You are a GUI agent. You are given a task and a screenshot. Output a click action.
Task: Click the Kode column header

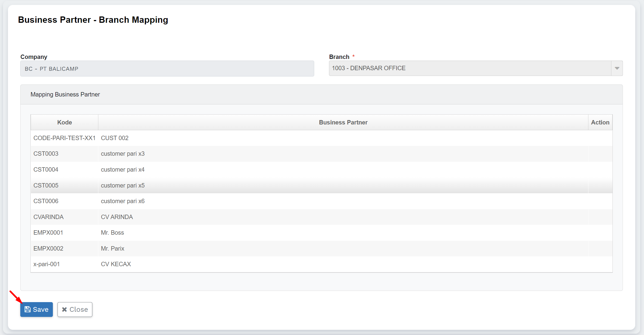pos(64,123)
